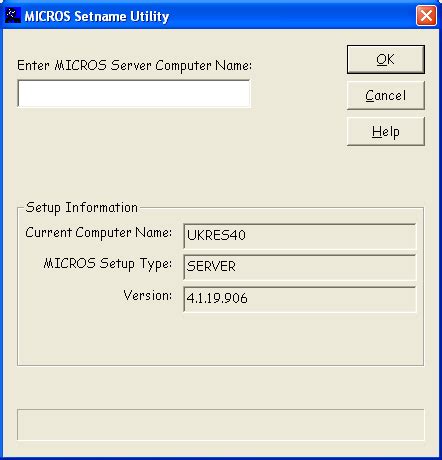442x460 pixels.
Task: Click the 'Version:' label
Action: (x=148, y=295)
